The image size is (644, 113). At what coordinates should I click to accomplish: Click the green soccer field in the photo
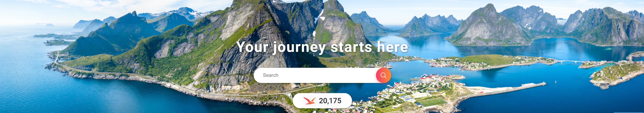click(x=433, y=102)
